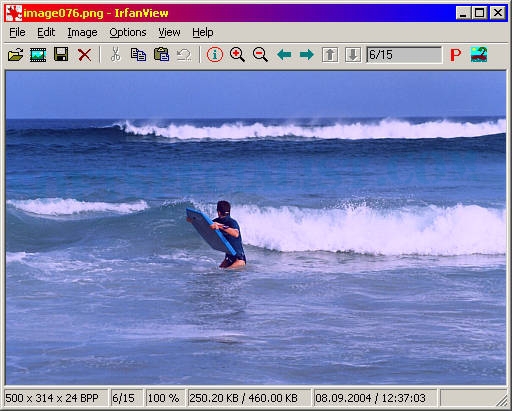Image resolution: width=512 pixels, height=411 pixels.
Task: Open Properties with the red P icon
Action: [456, 55]
